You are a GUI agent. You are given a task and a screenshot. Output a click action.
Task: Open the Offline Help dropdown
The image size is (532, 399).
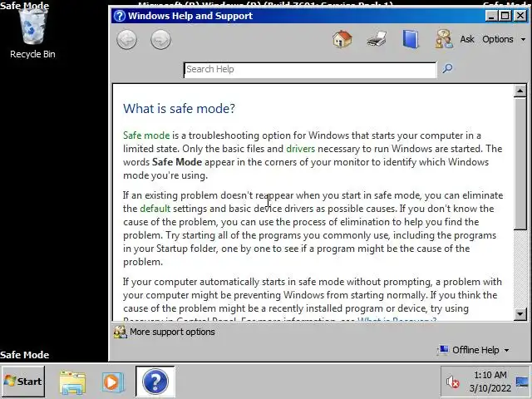tap(474, 350)
